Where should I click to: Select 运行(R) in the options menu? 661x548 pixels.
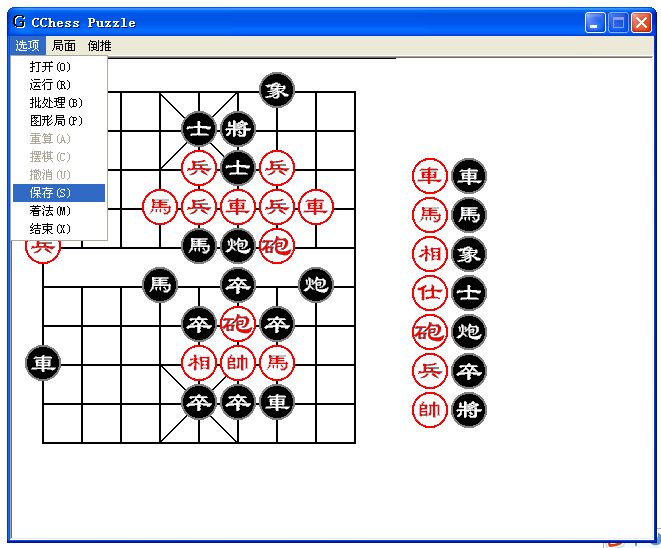[50, 84]
